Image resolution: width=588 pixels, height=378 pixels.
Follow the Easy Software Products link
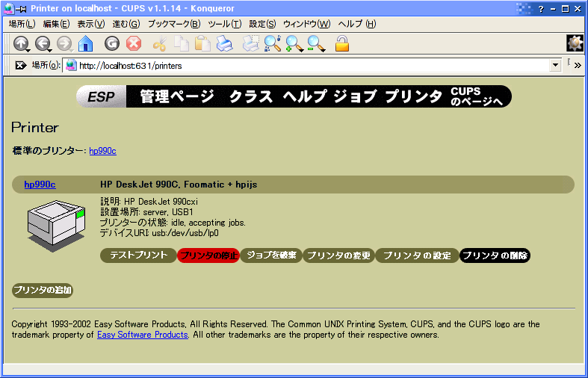(142, 335)
